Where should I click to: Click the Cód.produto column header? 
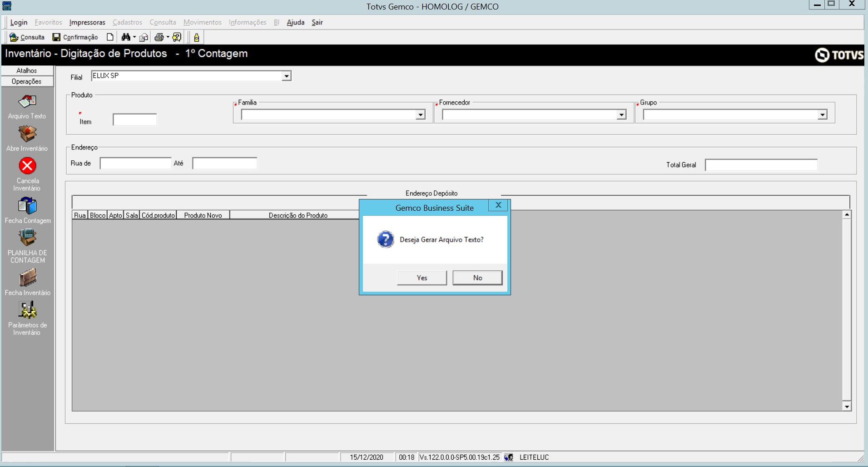[158, 215]
